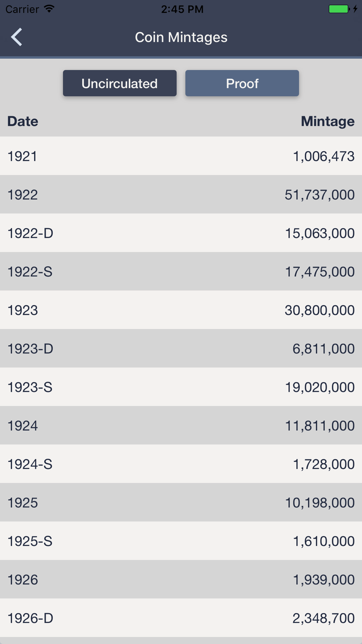Tap the 1925-S mintage row
Viewport: 362px width, 644px height.
pos(181,541)
